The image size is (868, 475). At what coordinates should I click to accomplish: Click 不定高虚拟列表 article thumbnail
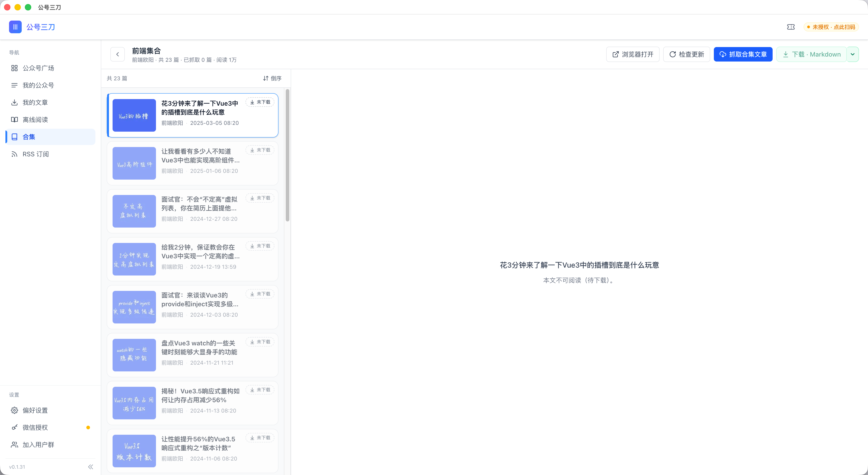134,211
